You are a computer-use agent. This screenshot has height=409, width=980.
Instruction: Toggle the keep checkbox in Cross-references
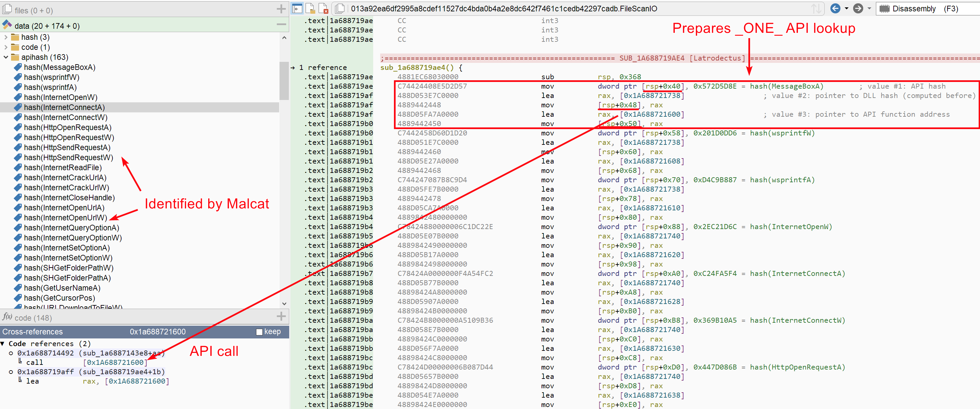pyautogui.click(x=259, y=332)
